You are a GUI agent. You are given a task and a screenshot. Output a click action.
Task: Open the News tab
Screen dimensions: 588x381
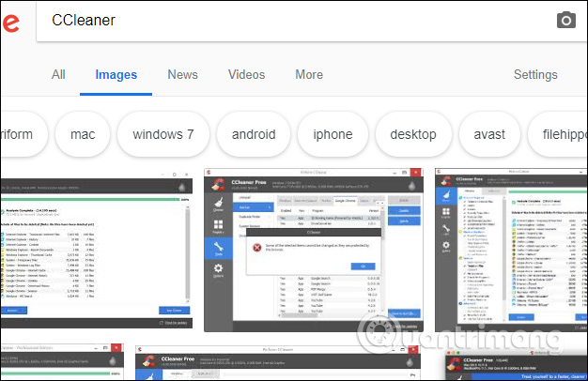(182, 74)
